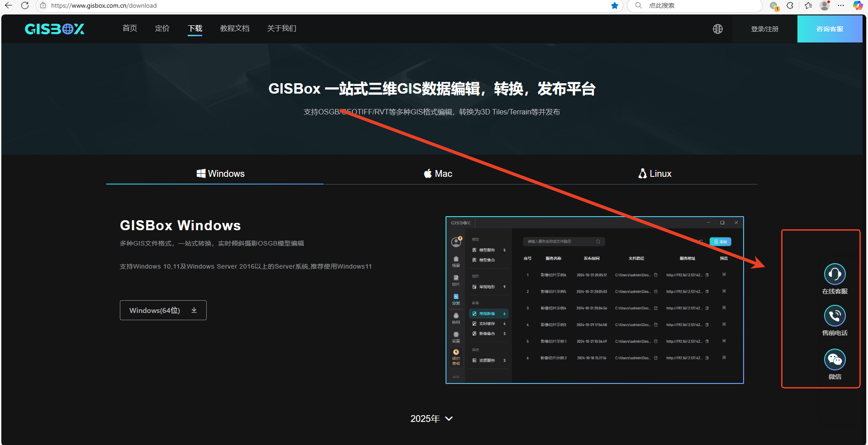868x445 pixels.
Task: Switch to the Mac tab
Action: tap(438, 174)
